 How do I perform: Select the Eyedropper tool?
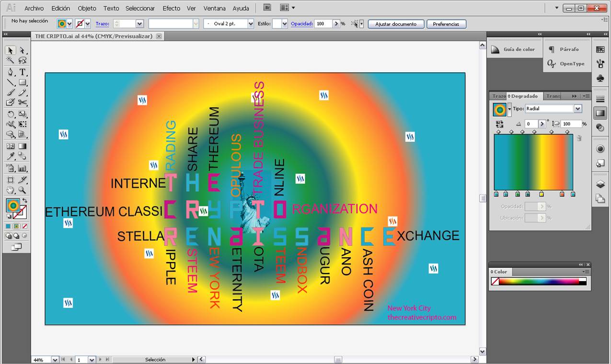[10, 157]
